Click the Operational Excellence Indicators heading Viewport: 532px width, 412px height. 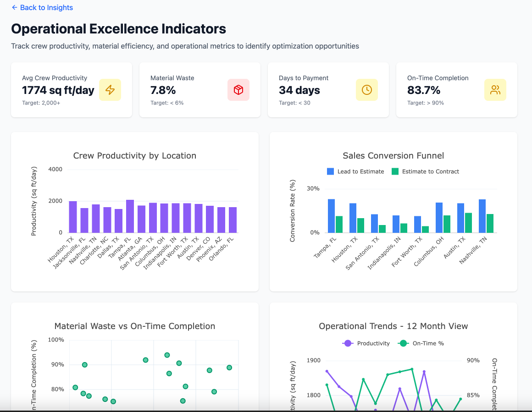[x=118, y=28]
